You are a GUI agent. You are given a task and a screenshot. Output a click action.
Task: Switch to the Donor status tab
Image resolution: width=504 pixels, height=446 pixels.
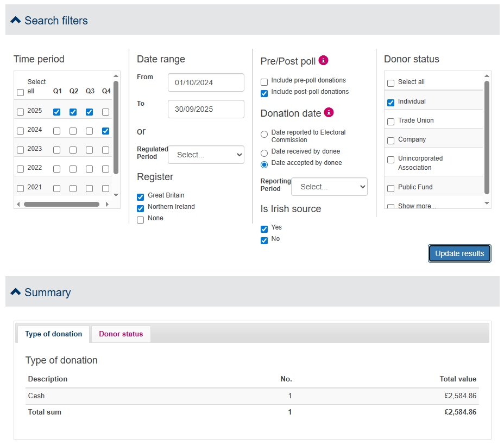click(121, 334)
